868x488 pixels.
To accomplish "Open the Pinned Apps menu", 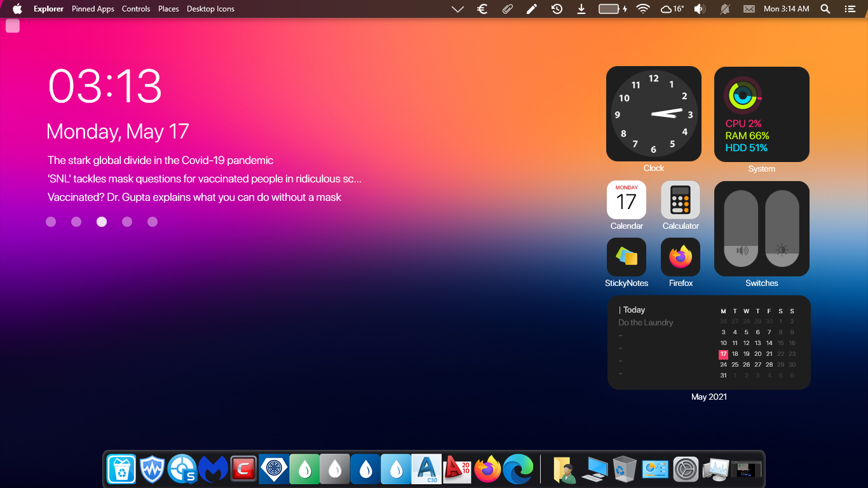I will coord(93,9).
